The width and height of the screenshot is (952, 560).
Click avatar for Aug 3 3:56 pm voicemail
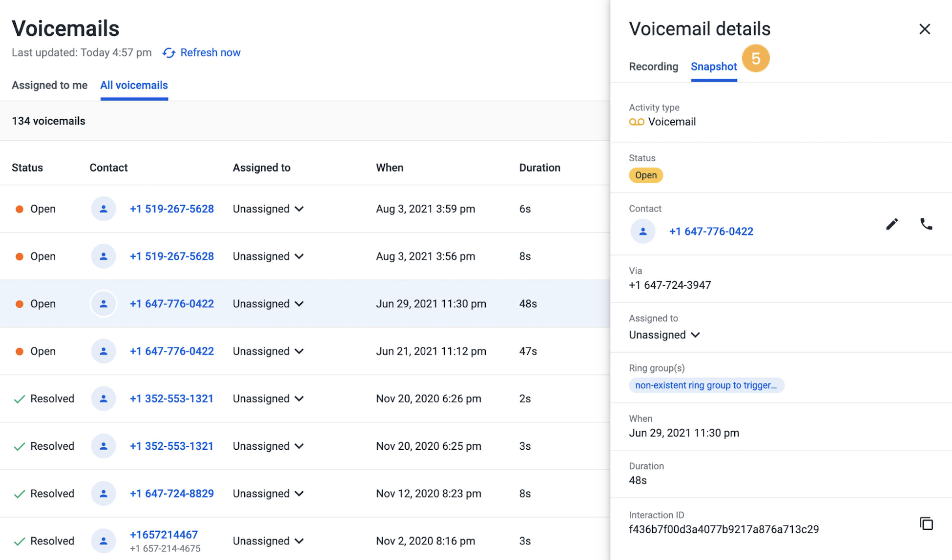[x=103, y=256]
